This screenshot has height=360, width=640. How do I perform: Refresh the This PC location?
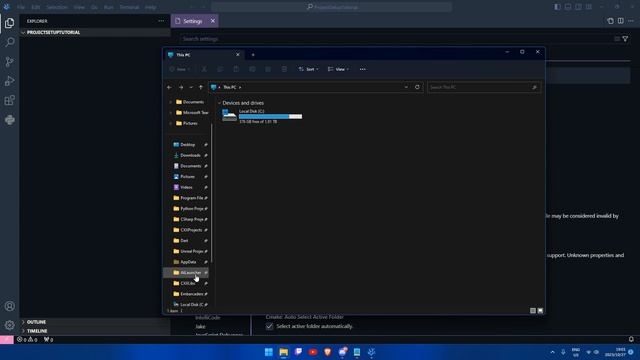click(x=417, y=87)
